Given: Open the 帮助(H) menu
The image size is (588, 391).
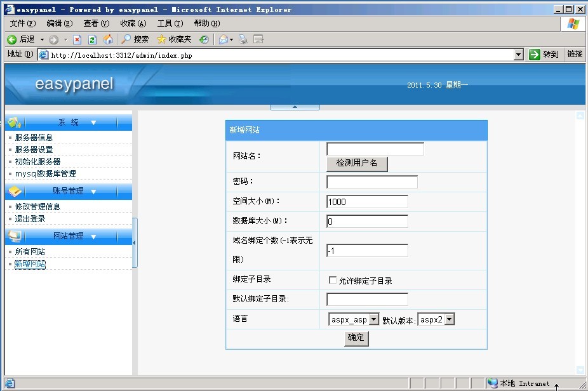Looking at the screenshot, I should point(206,23).
